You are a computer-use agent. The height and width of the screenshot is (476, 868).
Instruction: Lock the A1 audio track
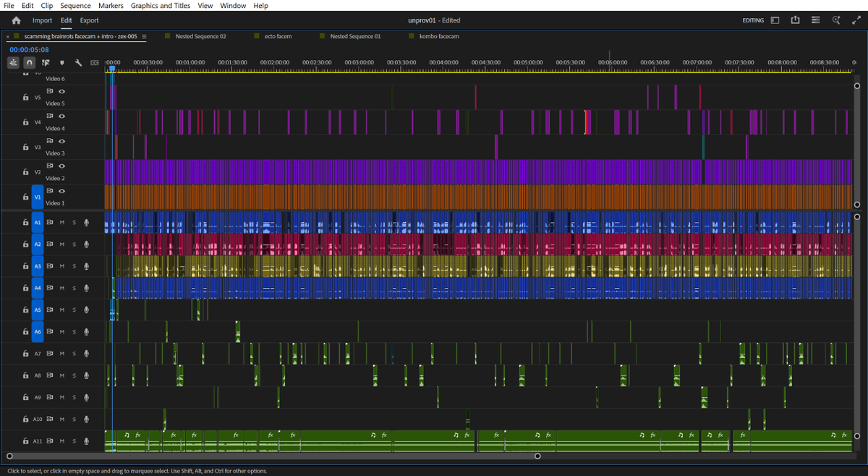coord(25,223)
